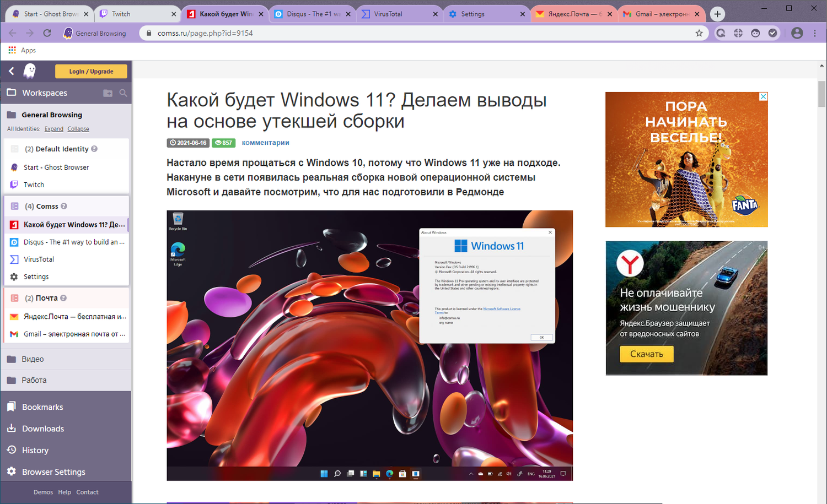The image size is (827, 504).
Task: Select Default Identity group icon
Action: click(x=15, y=149)
